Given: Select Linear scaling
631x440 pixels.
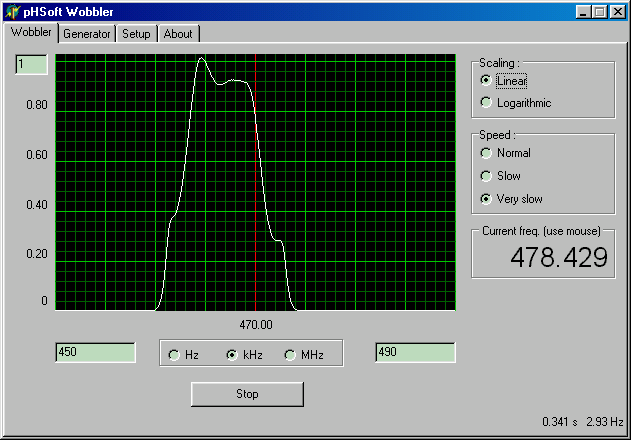Looking at the screenshot, I should tap(504, 81).
